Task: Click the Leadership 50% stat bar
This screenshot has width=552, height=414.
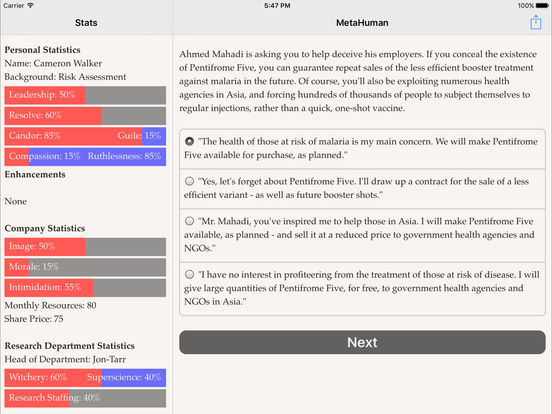Action: point(85,95)
